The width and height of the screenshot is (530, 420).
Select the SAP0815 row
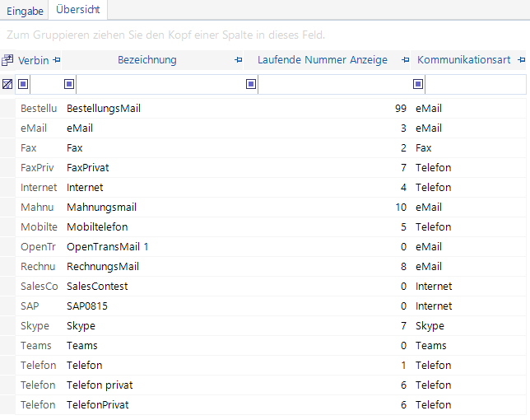tap(271, 306)
